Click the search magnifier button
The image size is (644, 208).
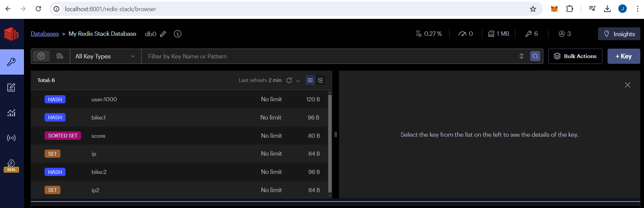(x=535, y=56)
